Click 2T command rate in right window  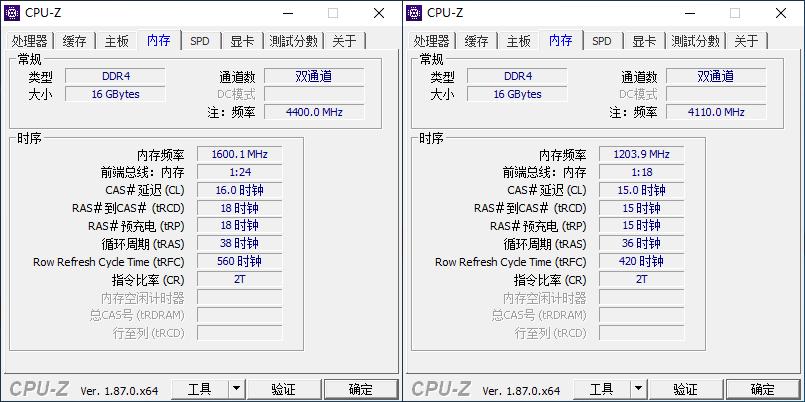tap(642, 279)
